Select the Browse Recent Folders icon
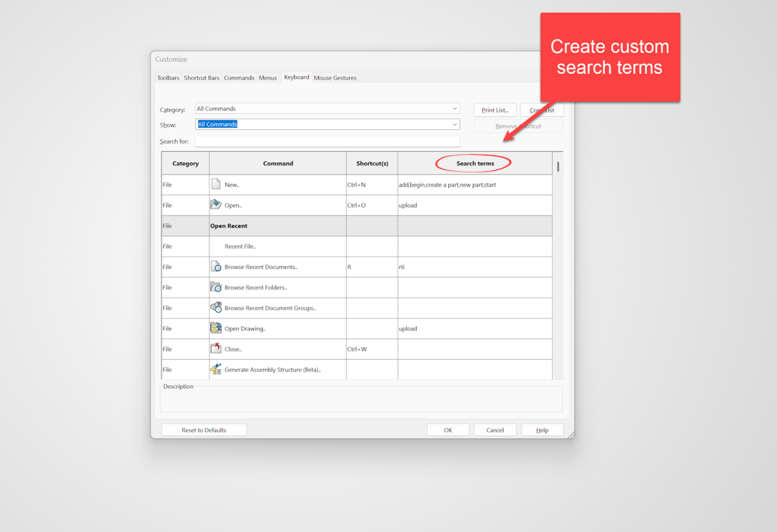 tap(216, 287)
